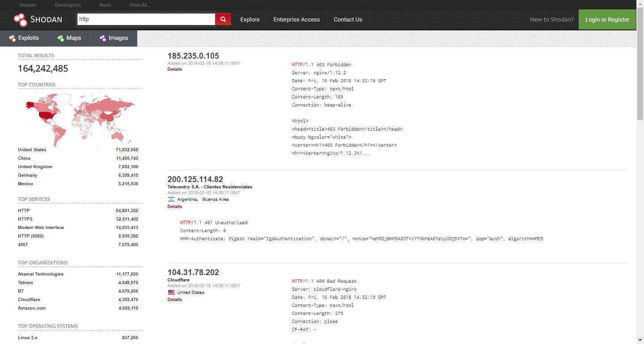Filter by United States in Top Countries
Image resolution: width=644 pixels, height=344 pixels.
[32, 150]
